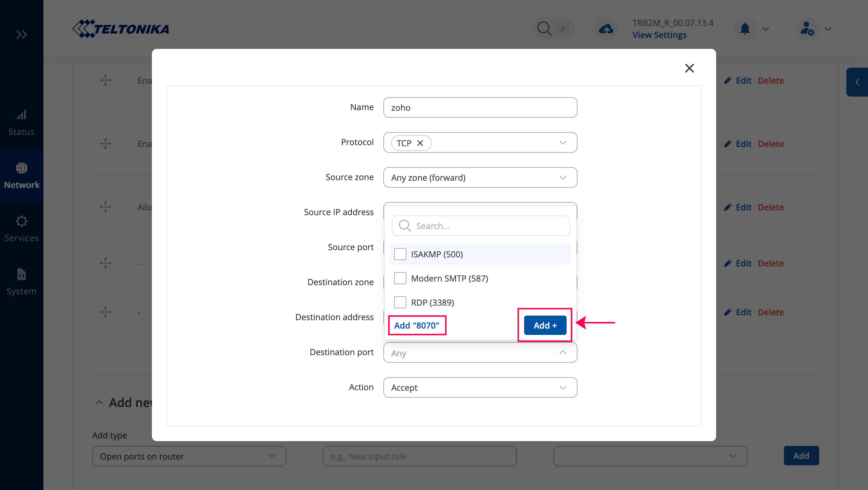868x490 pixels.
Task: Open the user settings profile icon
Action: tap(807, 29)
